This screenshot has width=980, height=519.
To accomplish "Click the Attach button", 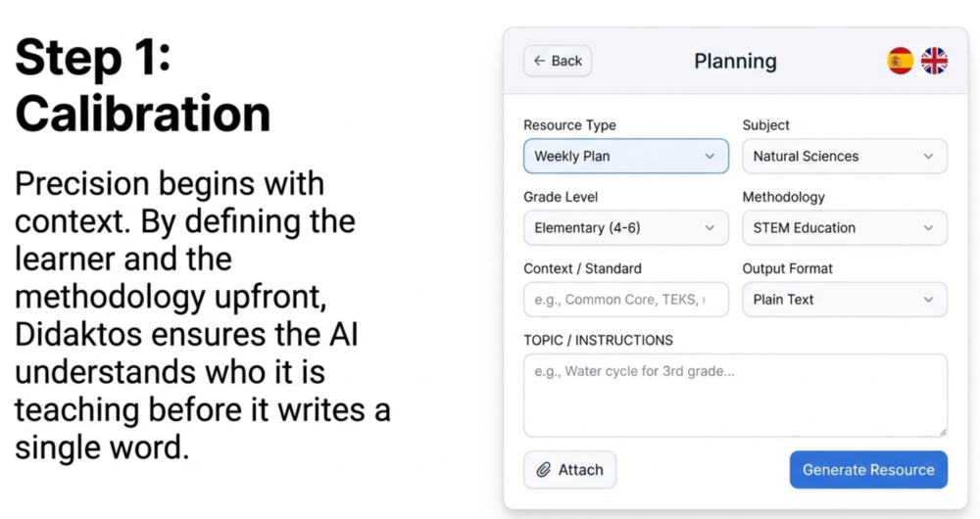I will click(569, 470).
